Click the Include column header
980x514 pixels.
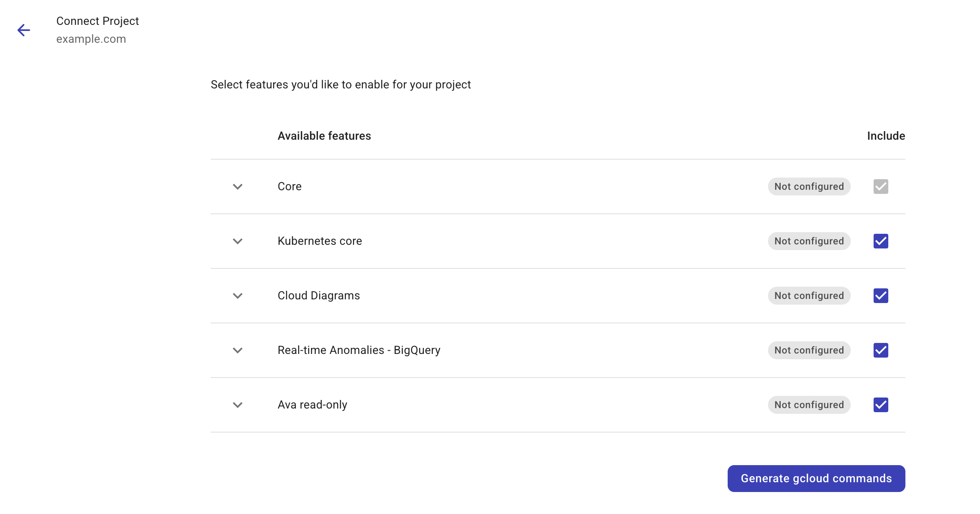pyautogui.click(x=886, y=136)
